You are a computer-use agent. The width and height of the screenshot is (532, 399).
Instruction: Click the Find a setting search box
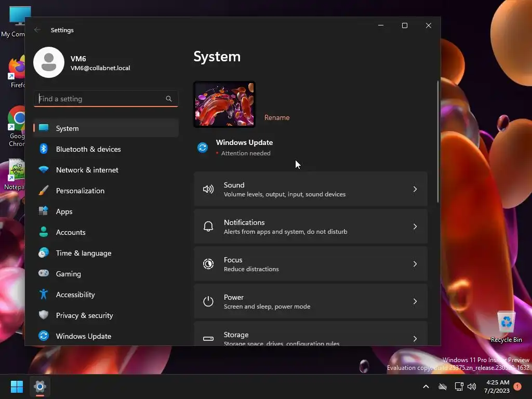(x=106, y=99)
